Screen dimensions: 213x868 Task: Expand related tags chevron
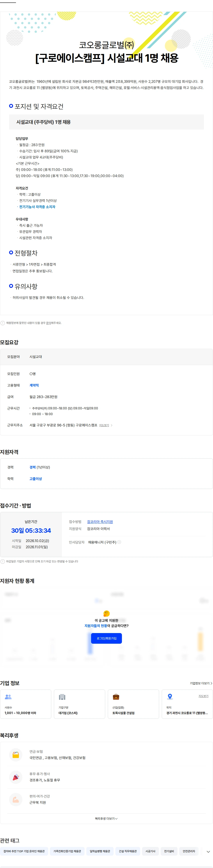208,851
